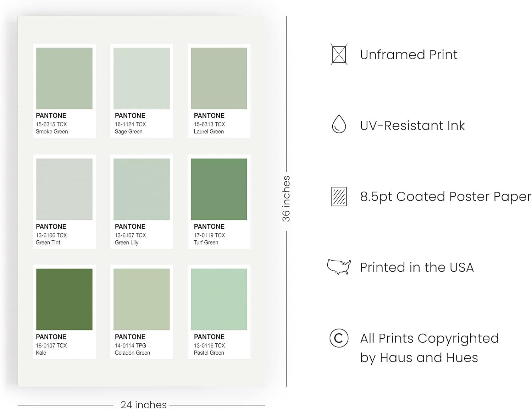Click the UV-Resistant Ink droplet icon

339,124
